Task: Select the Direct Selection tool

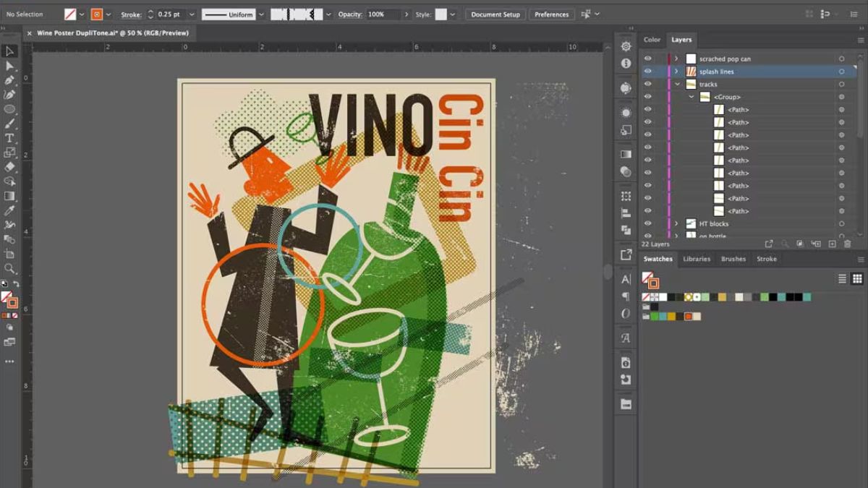Action: [x=9, y=66]
